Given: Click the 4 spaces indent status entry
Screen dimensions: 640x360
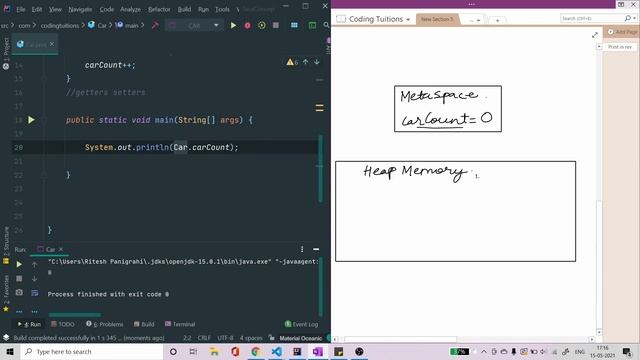Looking at the screenshot, I should (x=251, y=338).
